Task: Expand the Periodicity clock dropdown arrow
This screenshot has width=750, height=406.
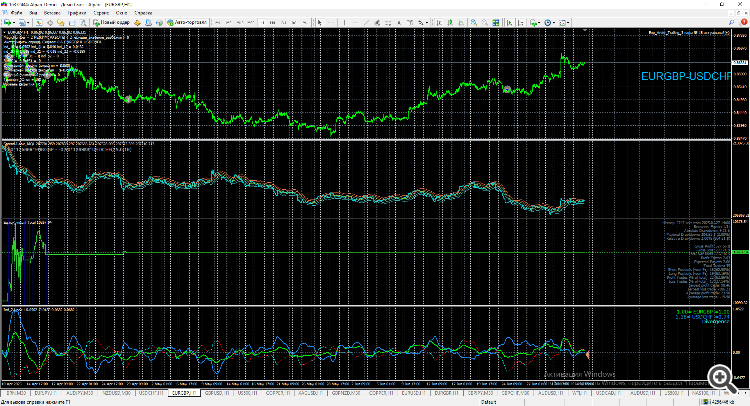Action: click(x=554, y=22)
